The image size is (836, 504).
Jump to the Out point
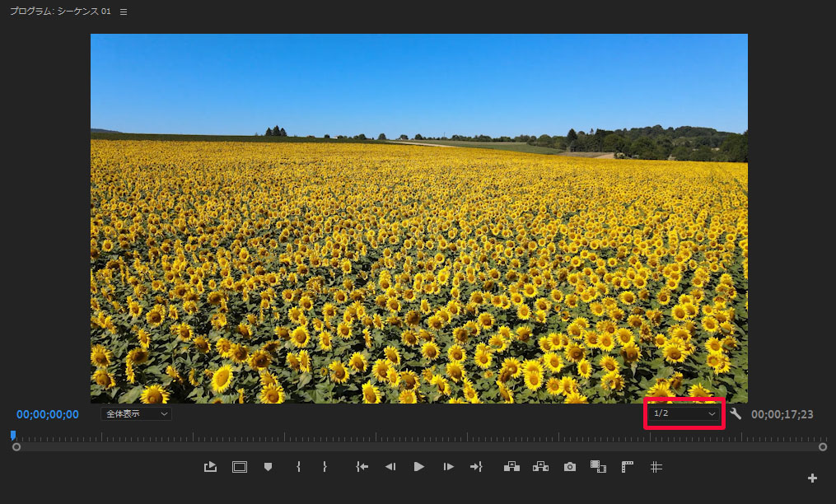[476, 467]
